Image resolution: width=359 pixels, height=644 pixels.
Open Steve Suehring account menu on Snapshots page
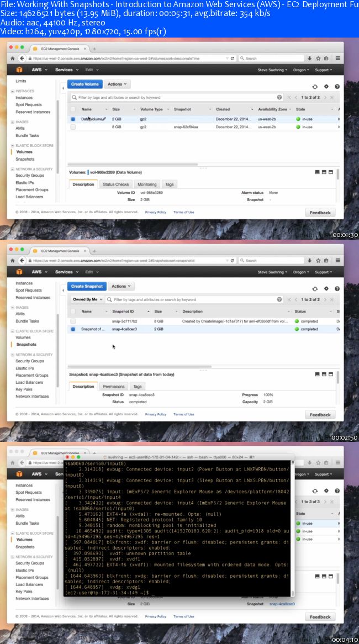pyautogui.click(x=272, y=272)
